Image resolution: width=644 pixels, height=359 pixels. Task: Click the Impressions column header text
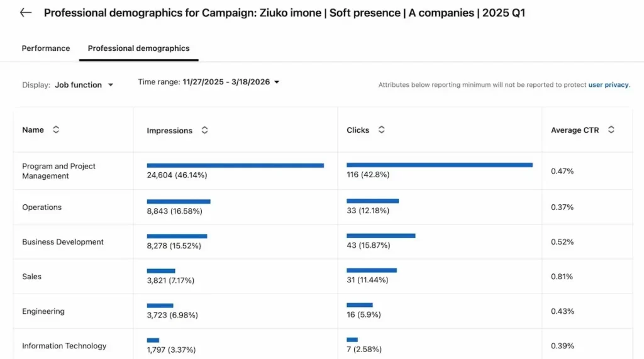coord(169,131)
